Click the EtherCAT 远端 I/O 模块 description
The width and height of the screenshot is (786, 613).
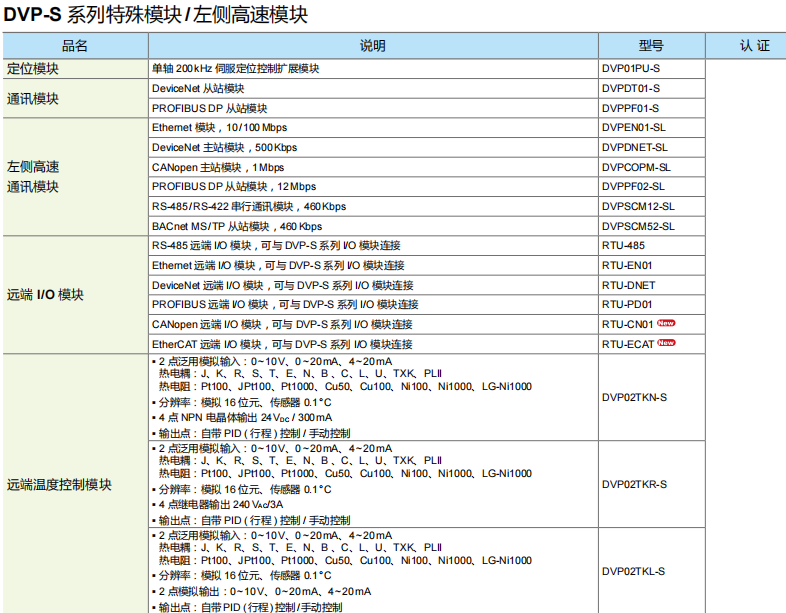pos(282,344)
